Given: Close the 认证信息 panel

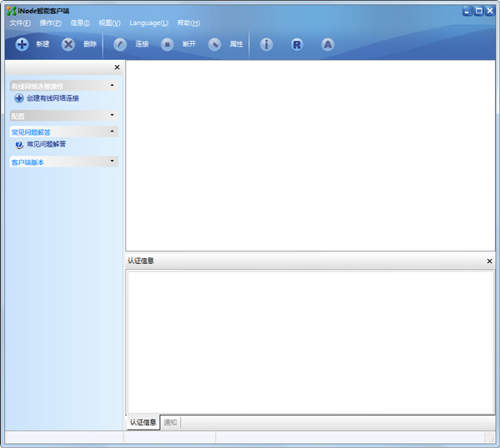Looking at the screenshot, I should click(489, 261).
